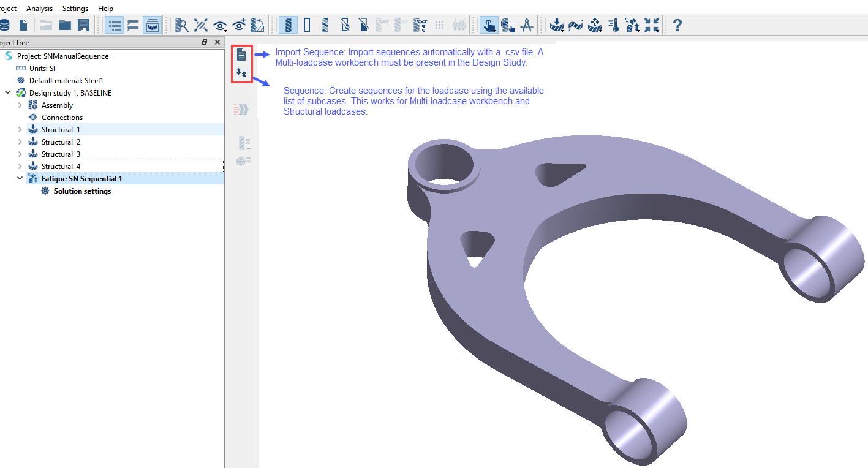
Task: Collapse the Fatigue SN Sequential 1 node
Action: pos(20,179)
